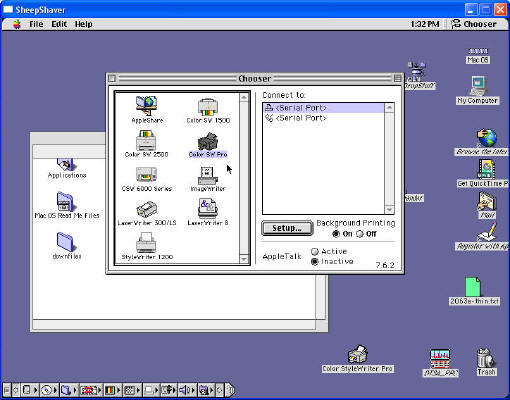This screenshot has height=400, width=510.
Task: Select the Color SW 1500 printer driver
Action: (208, 111)
